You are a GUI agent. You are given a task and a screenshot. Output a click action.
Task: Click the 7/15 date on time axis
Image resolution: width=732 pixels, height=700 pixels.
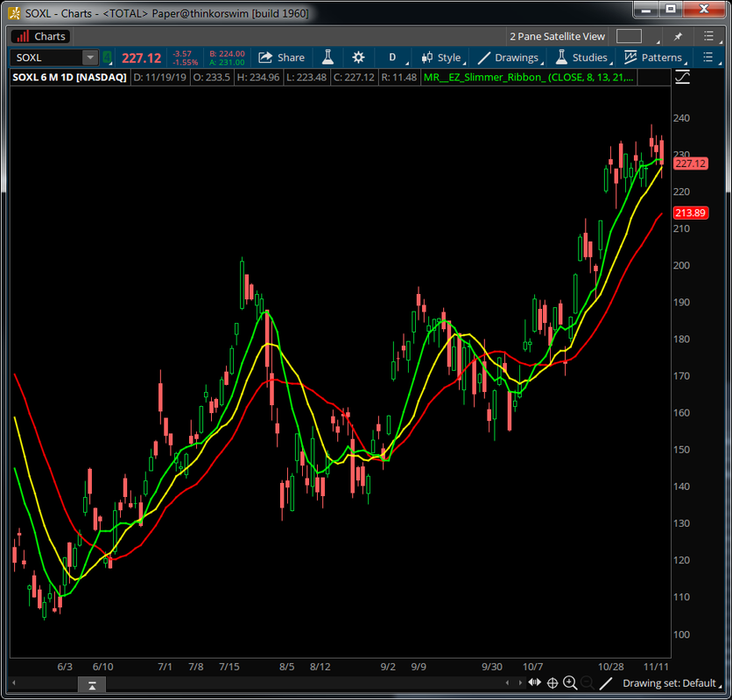tap(229, 667)
